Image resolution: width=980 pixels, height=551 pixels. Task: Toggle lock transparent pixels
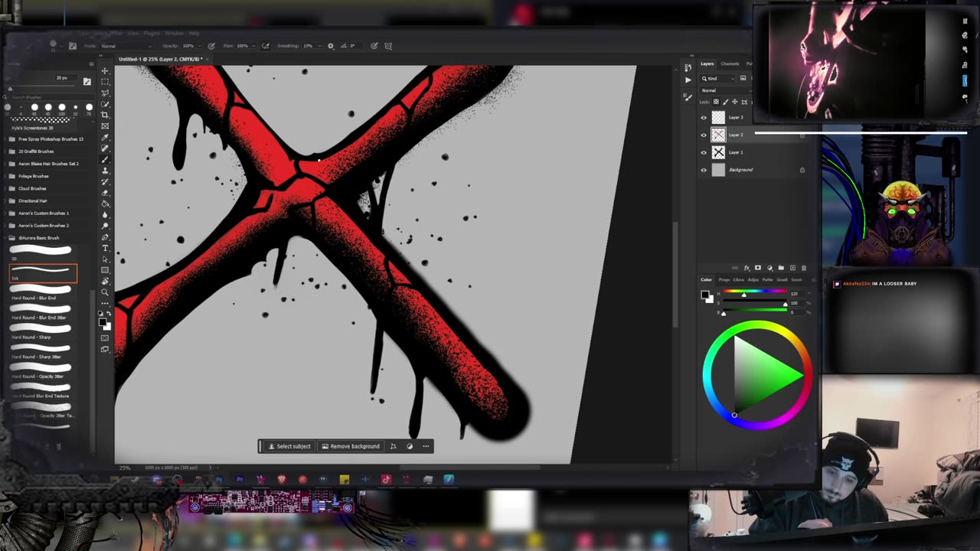point(717,102)
